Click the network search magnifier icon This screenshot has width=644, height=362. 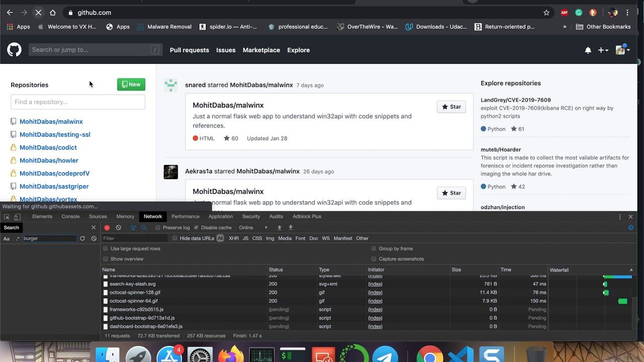point(144,228)
